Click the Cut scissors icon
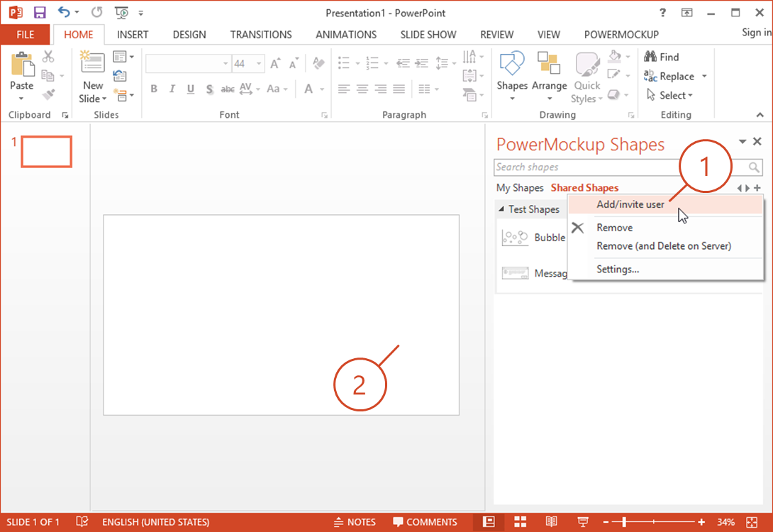The image size is (773, 532). [48, 56]
